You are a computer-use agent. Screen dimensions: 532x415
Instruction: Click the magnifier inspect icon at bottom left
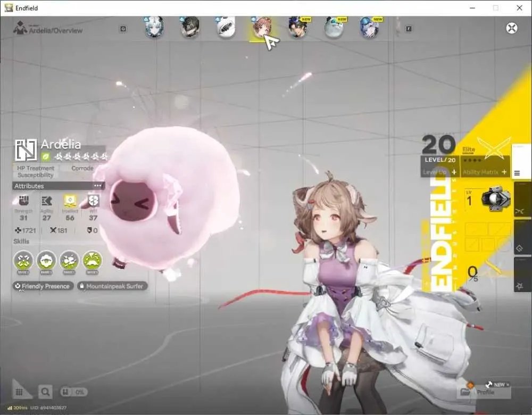pos(45,392)
